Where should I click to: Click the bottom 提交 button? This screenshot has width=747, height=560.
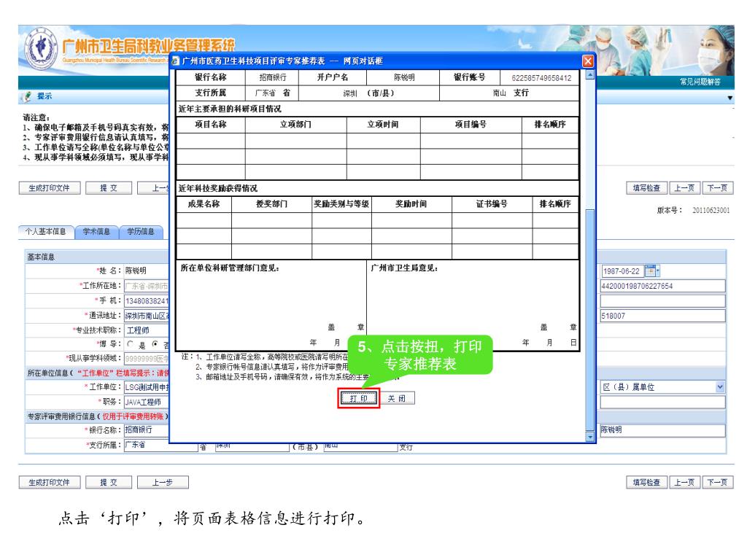click(109, 483)
